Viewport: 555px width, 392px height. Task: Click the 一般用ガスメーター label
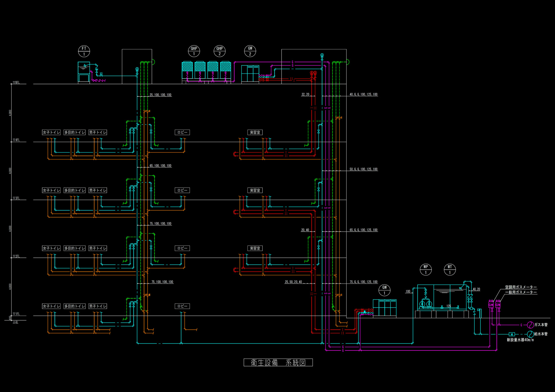521,292
